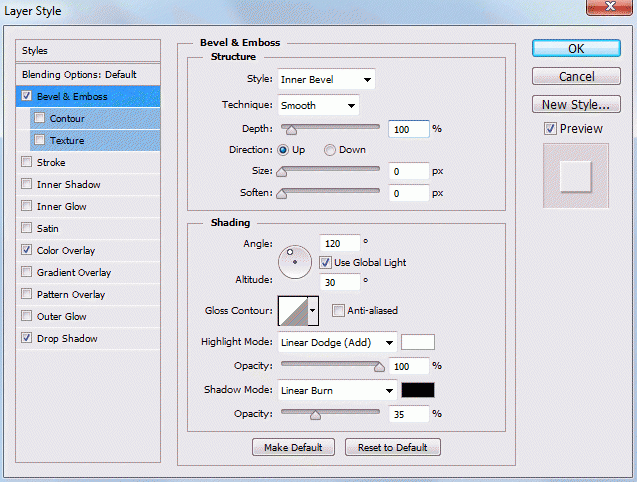This screenshot has height=482, width=637.
Task: Click the Depth slider handle
Action: point(291,130)
